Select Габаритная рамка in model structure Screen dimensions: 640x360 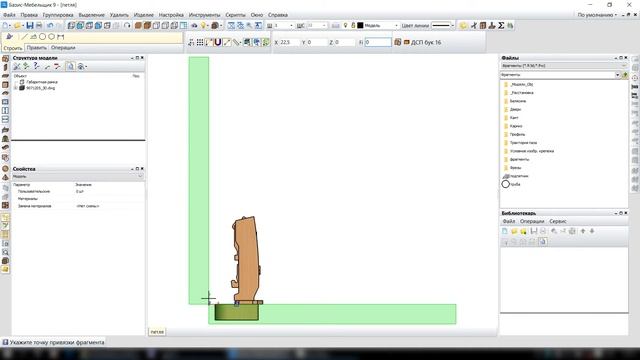42,82
